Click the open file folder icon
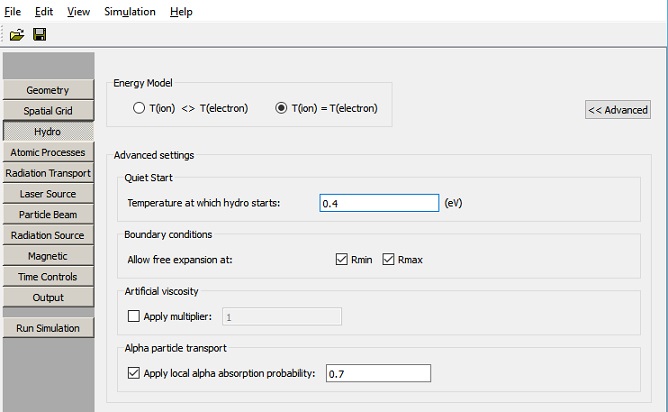 tap(17, 35)
